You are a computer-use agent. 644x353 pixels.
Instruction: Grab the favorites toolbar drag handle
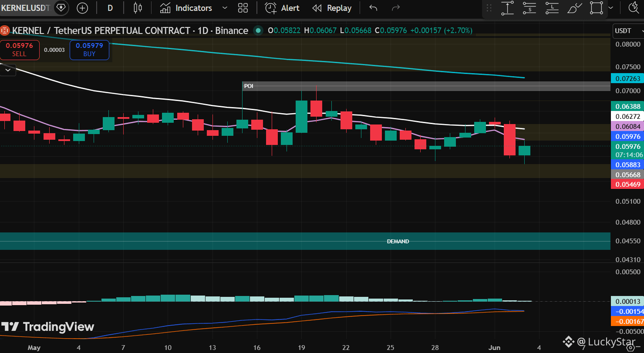tap(489, 8)
